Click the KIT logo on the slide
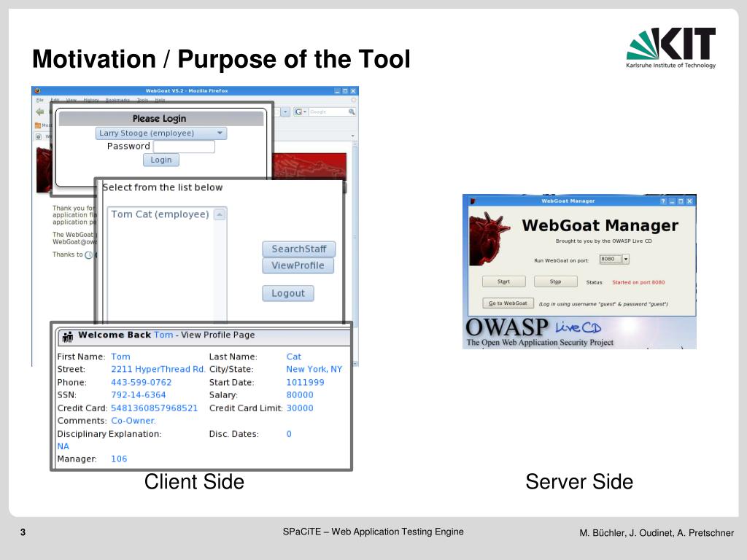 671,47
